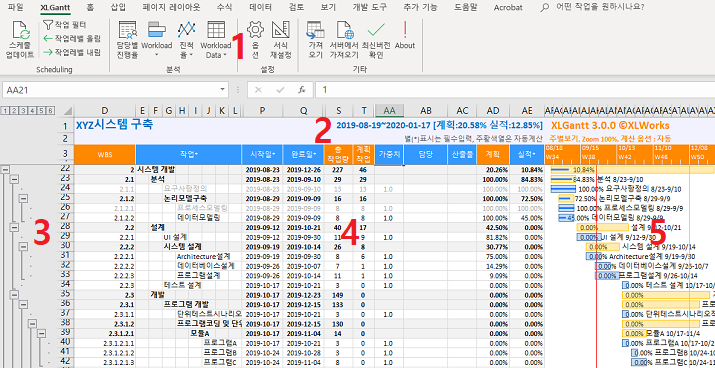
Task: Switch to the 데이터 ribbon tab
Action: pyautogui.click(x=261, y=7)
